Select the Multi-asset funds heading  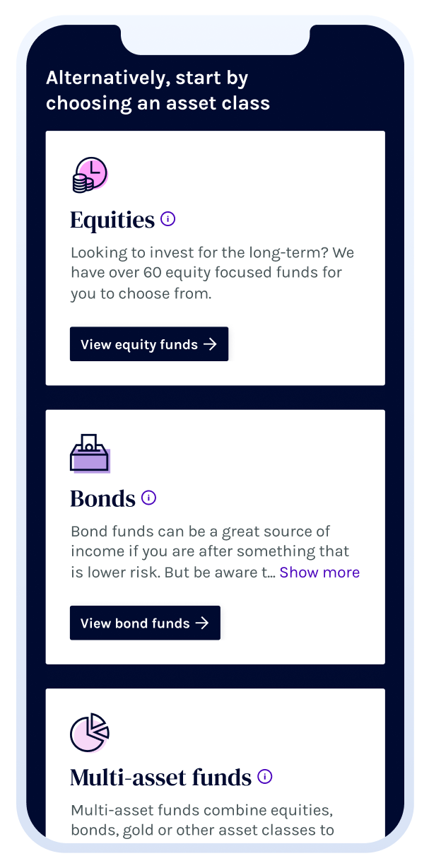coord(161,778)
